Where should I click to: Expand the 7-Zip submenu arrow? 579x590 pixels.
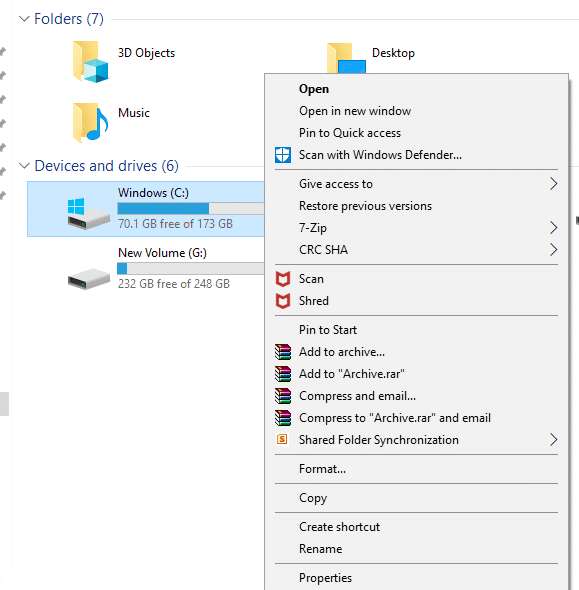(553, 228)
